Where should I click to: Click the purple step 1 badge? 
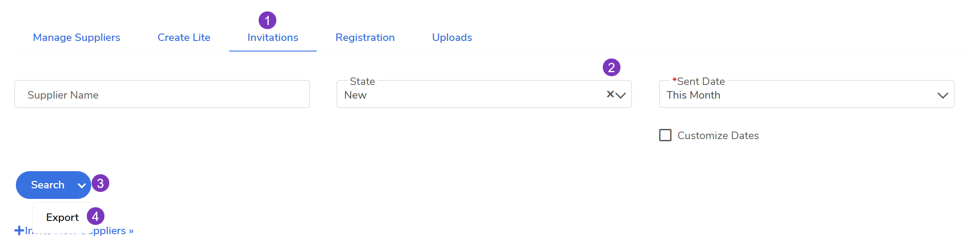tap(267, 20)
